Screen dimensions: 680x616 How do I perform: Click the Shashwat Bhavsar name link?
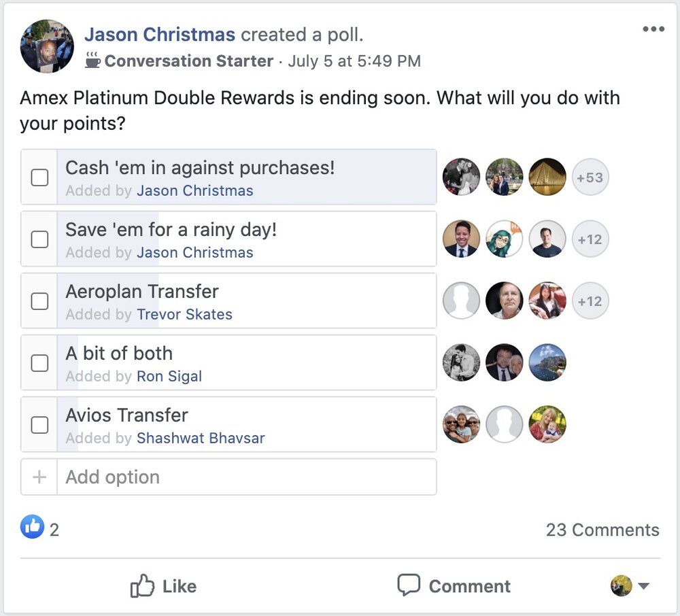pos(201,439)
